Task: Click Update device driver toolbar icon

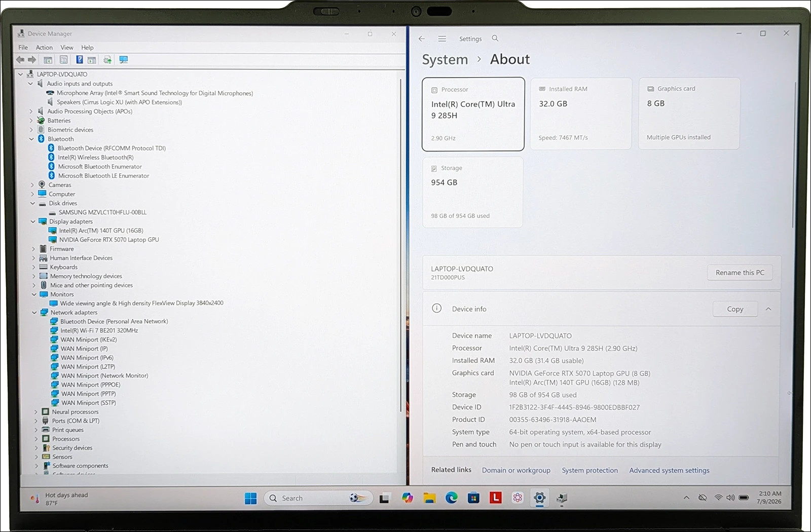Action: (x=107, y=60)
